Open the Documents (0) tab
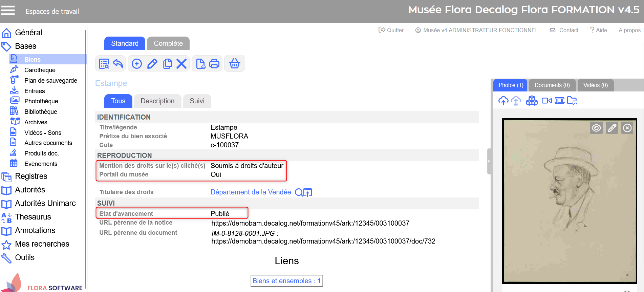The width and height of the screenshot is (644, 292). point(552,85)
